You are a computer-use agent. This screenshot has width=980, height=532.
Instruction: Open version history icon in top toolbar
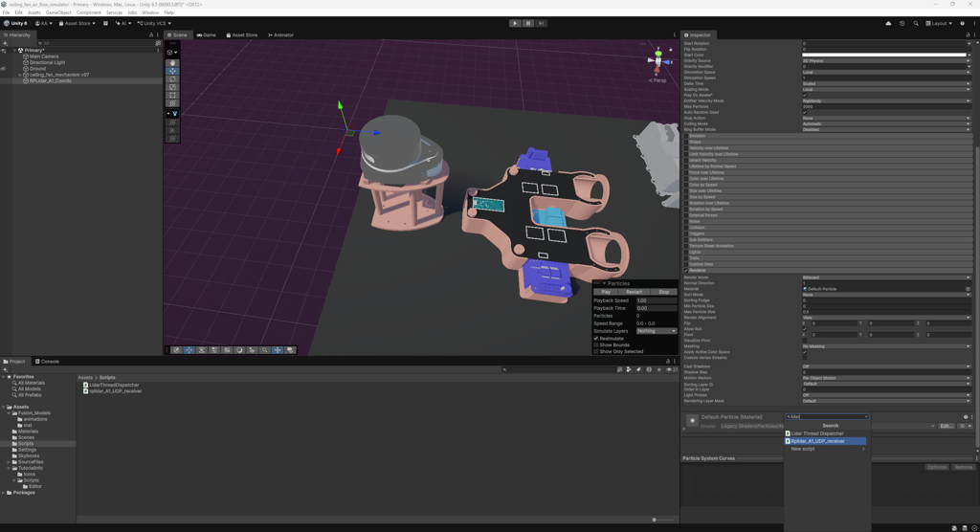[902, 23]
